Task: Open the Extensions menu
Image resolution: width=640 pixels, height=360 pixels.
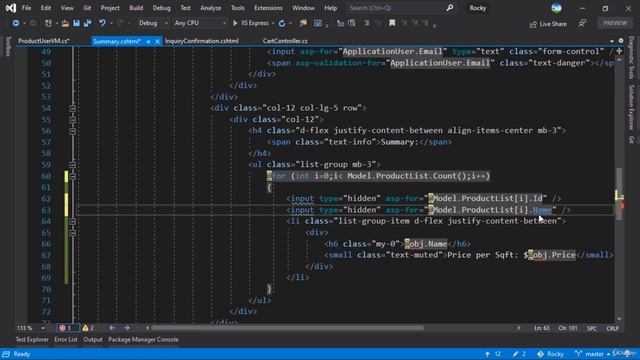Action: click(268, 8)
